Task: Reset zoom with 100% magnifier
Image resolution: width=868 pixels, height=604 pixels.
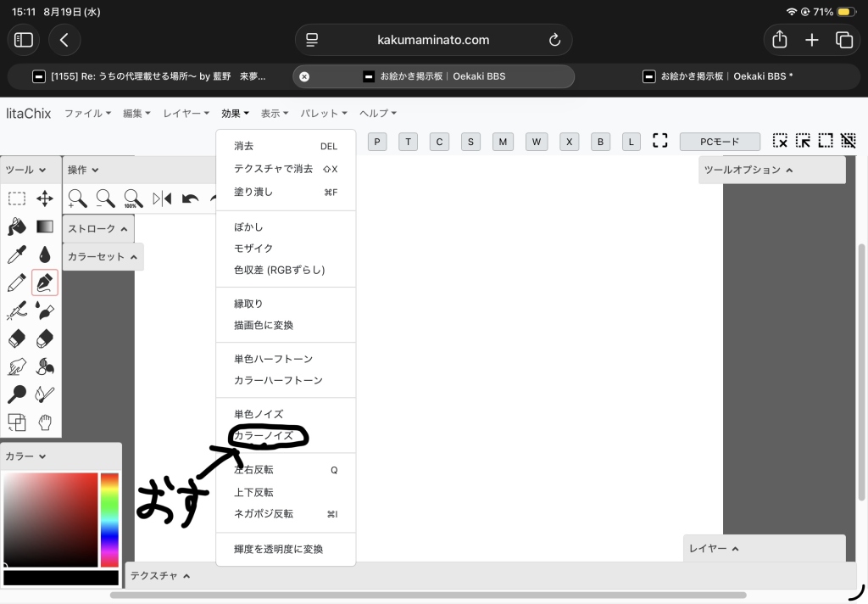Action: [133, 199]
